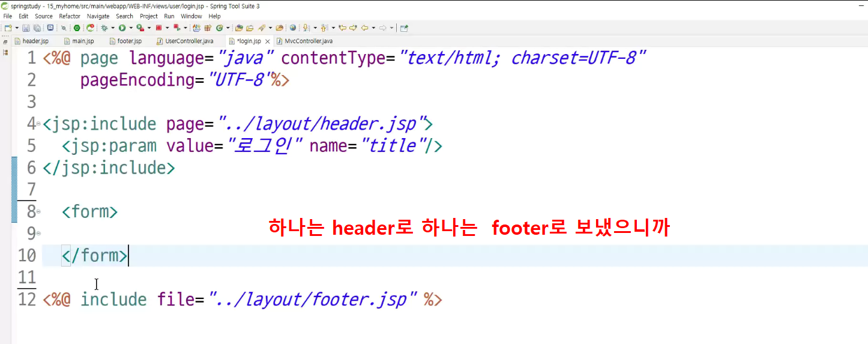Screen dimensions: 868x344
Task: Click the text "../layout/header.jsp" on line 4
Action: 321,124
